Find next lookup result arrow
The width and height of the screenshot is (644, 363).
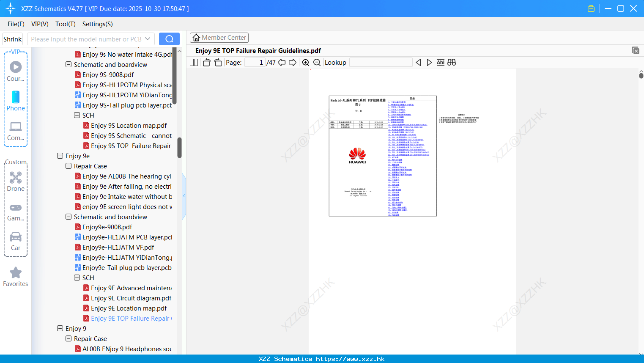(429, 62)
